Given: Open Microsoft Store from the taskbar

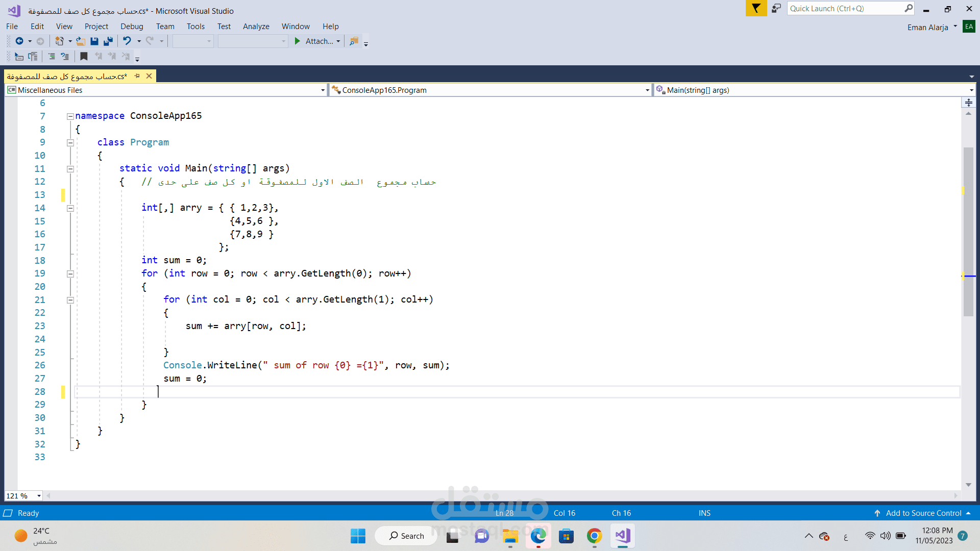Looking at the screenshot, I should [x=566, y=536].
